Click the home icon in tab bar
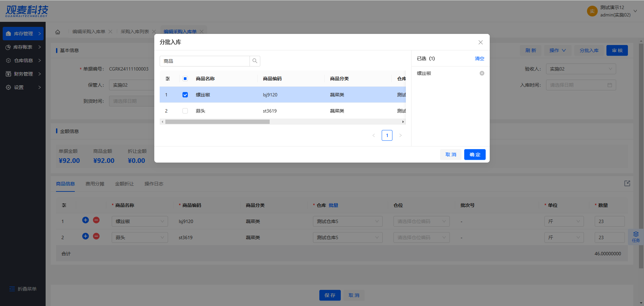Image resolution: width=644 pixels, height=306 pixels. [58, 32]
